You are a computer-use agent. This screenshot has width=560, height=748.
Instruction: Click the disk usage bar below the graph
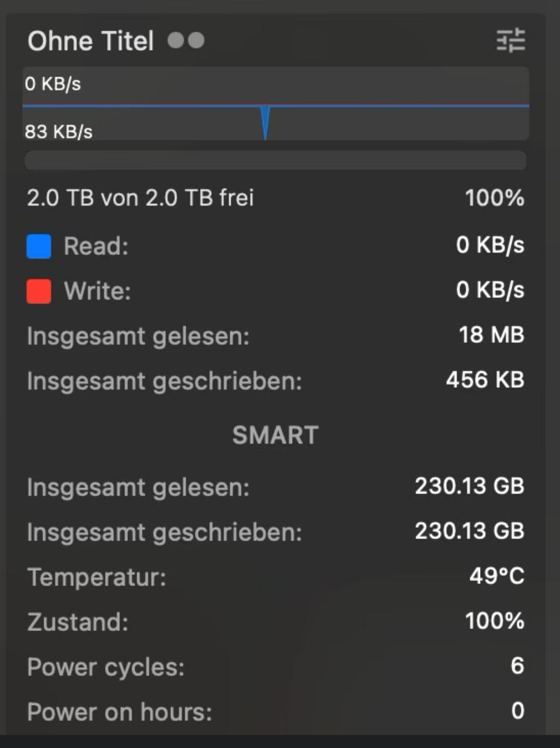275,160
